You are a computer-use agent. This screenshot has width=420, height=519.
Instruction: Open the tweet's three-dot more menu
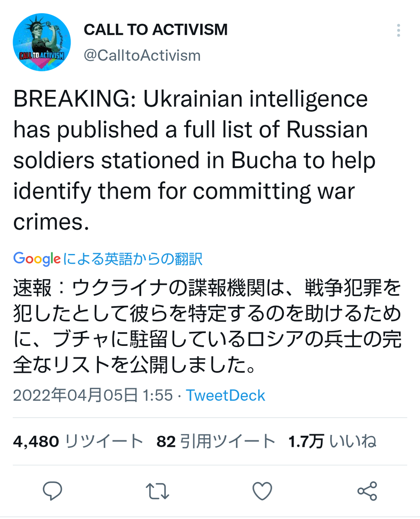[398, 31]
